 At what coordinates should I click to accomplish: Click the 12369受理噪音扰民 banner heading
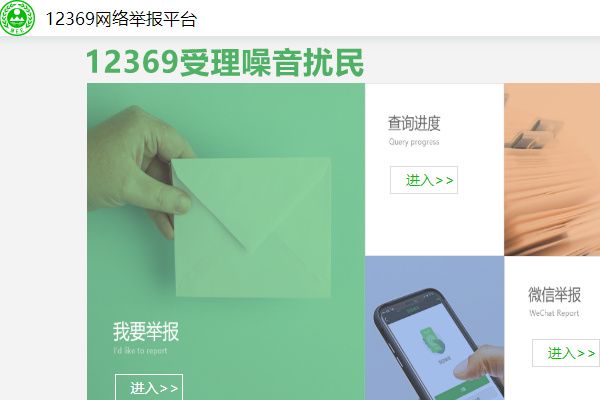point(224,62)
